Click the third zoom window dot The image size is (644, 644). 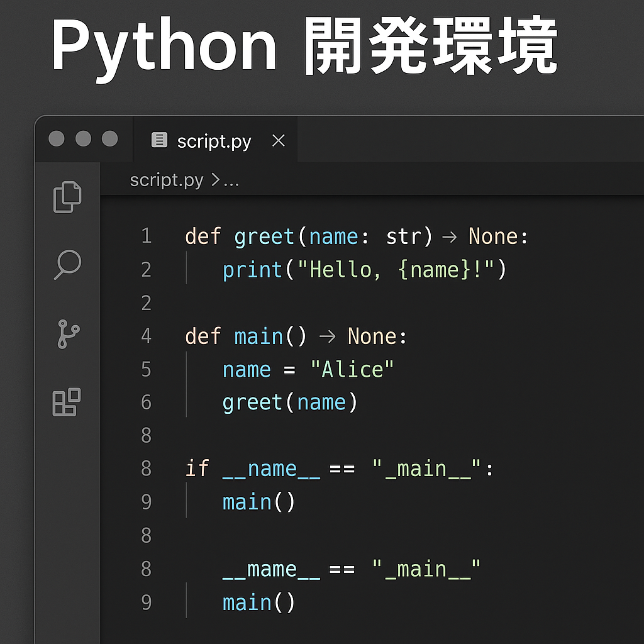tap(109, 138)
